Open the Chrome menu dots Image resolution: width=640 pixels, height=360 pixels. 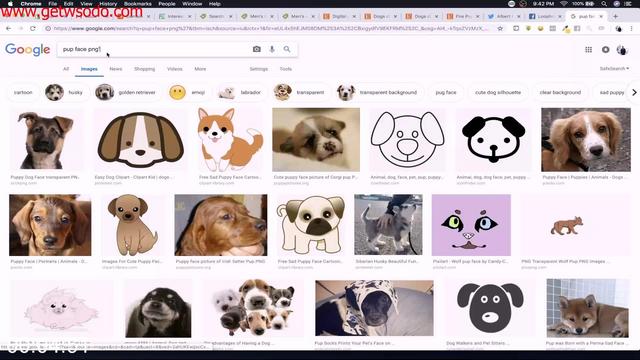click(631, 29)
